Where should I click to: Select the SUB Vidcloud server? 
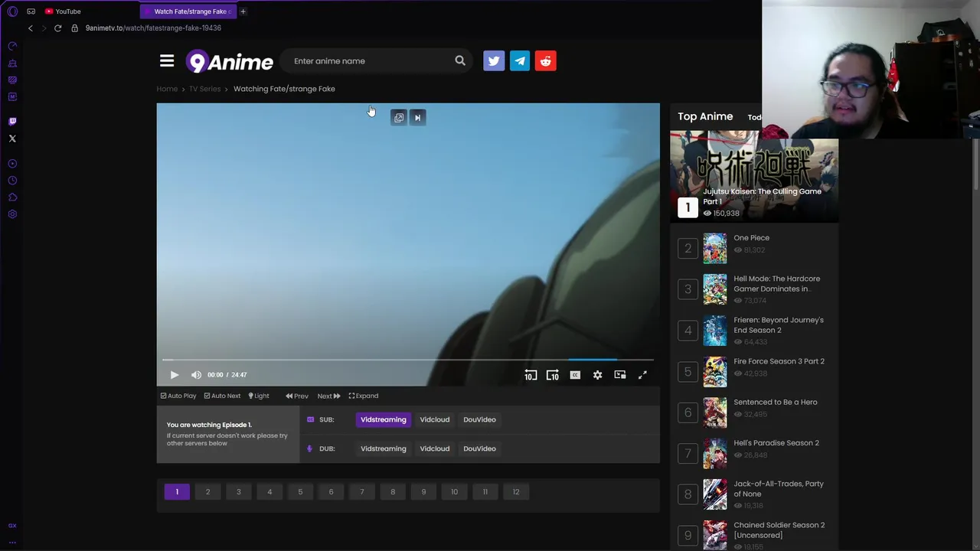tap(435, 419)
